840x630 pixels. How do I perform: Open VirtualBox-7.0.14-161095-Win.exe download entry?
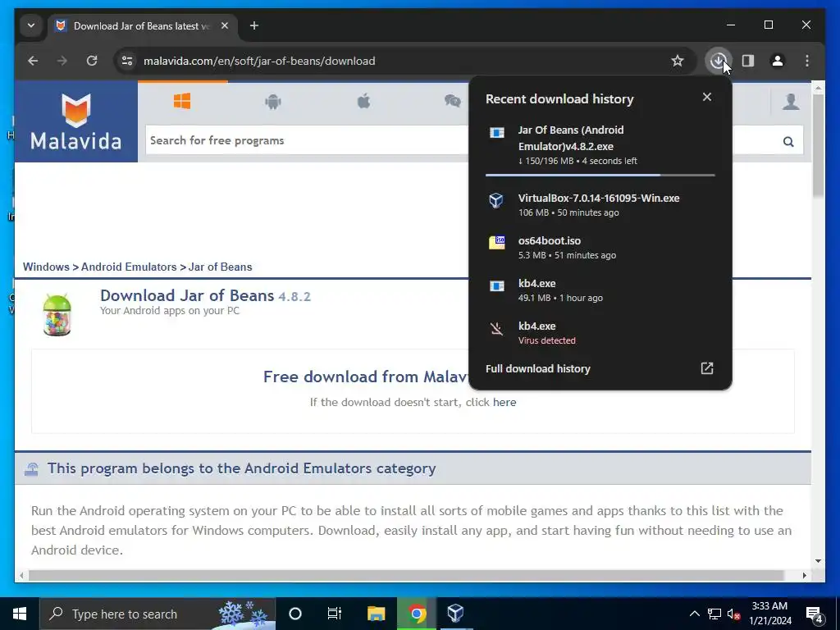(600, 204)
